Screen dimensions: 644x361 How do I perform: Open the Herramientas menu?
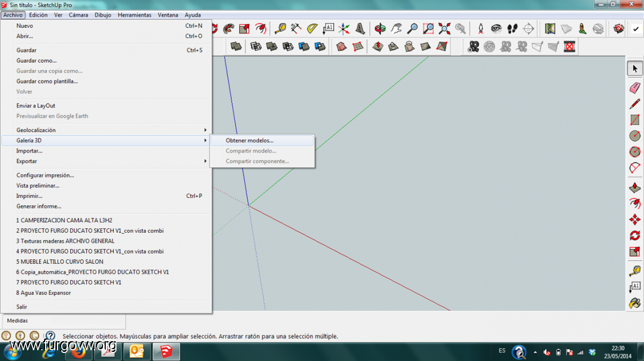click(135, 15)
